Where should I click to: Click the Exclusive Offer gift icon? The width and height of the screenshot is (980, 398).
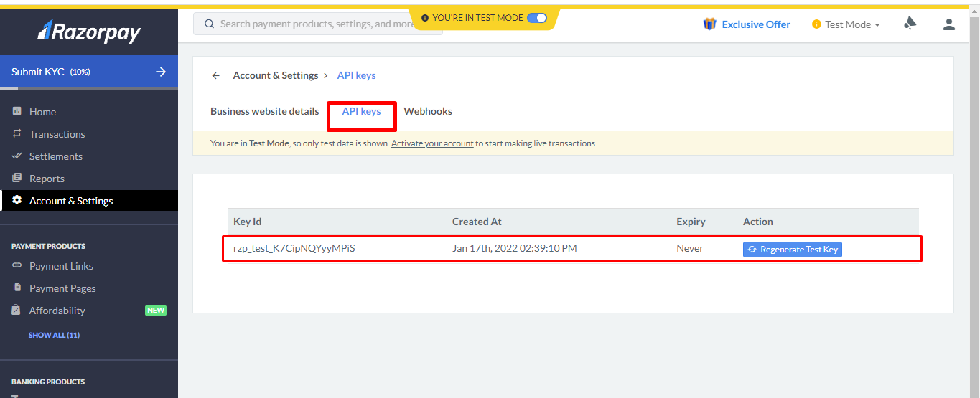point(709,24)
